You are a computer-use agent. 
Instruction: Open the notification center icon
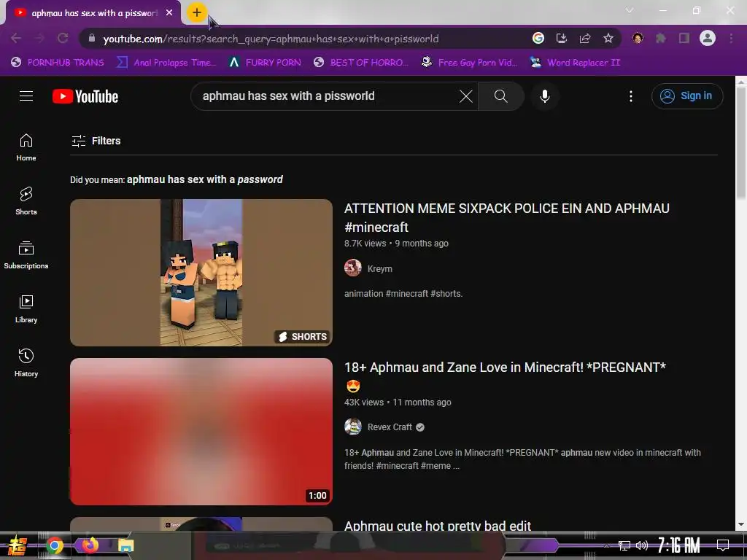tap(723, 545)
